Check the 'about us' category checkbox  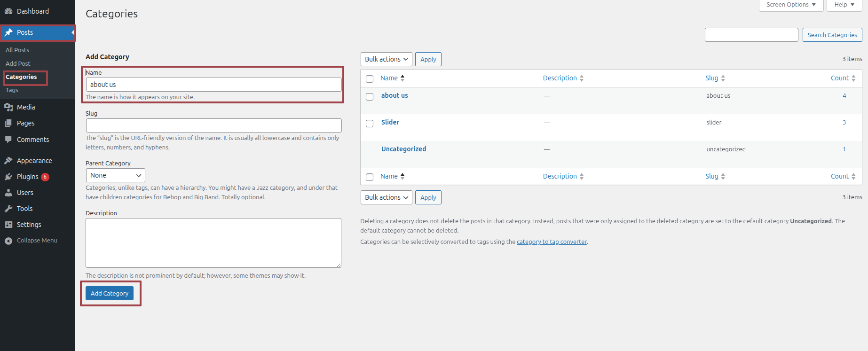coord(370,97)
